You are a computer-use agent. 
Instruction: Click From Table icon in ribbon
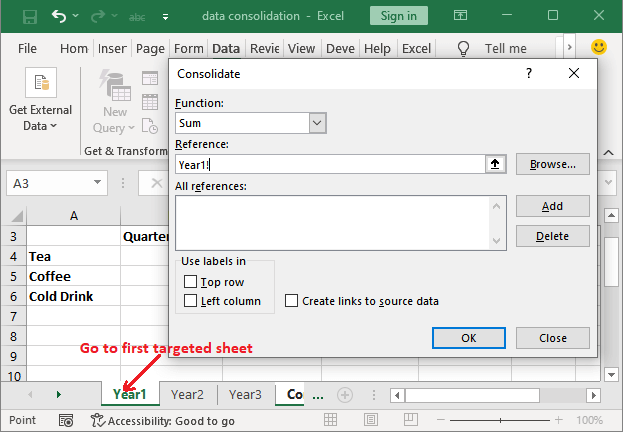pos(150,102)
